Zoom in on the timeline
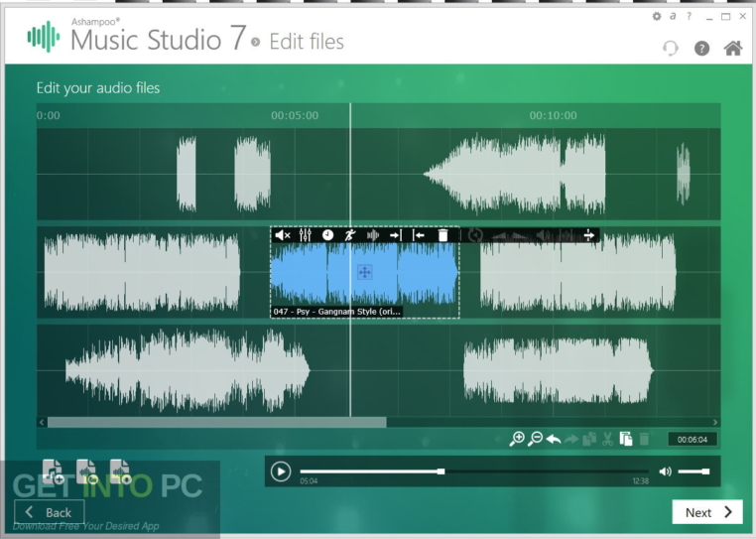The height and width of the screenshot is (539, 756). tap(517, 439)
